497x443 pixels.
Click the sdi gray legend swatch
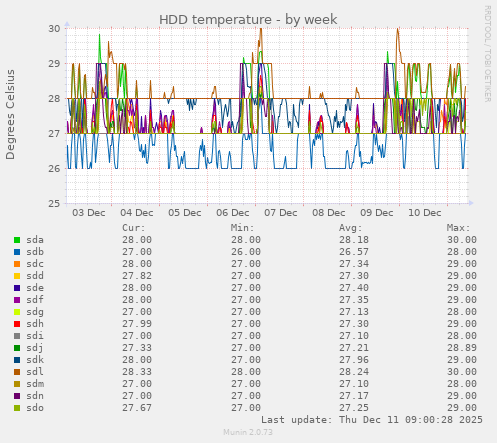(17, 336)
